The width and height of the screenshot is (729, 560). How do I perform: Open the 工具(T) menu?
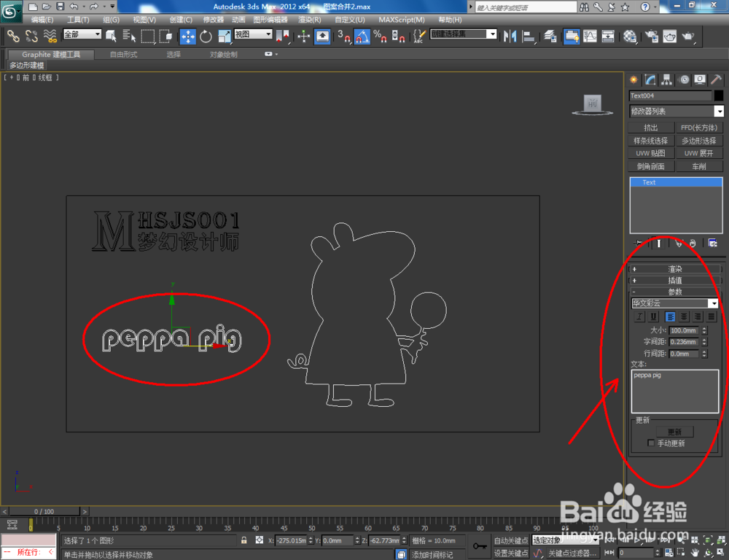click(78, 20)
